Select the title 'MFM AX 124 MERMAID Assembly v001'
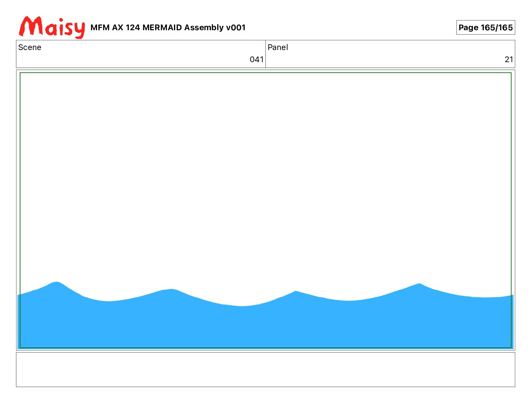Viewport: 532px width, 411px height. (168, 28)
